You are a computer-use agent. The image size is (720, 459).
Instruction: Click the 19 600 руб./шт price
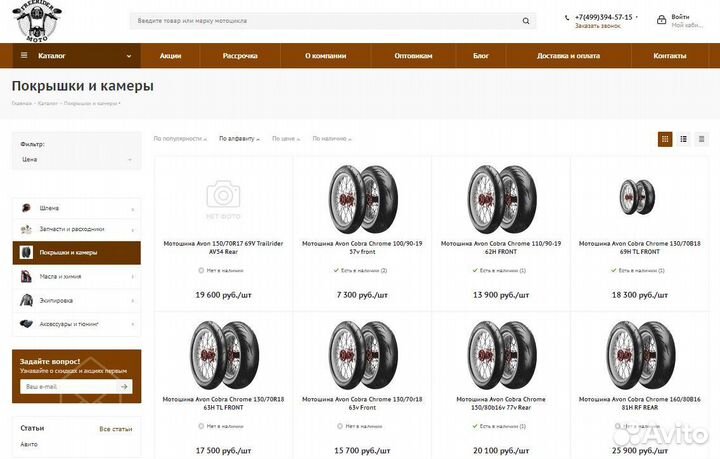(x=223, y=295)
